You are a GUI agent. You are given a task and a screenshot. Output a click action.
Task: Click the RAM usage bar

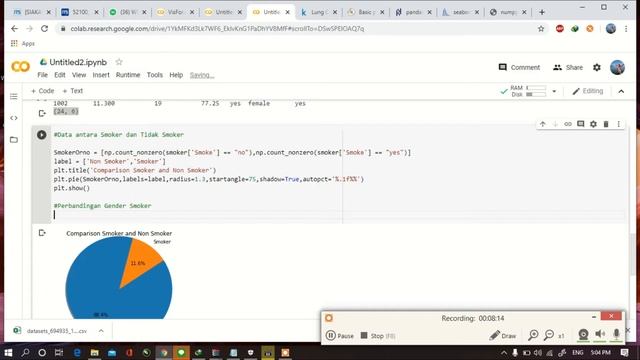tap(536, 88)
